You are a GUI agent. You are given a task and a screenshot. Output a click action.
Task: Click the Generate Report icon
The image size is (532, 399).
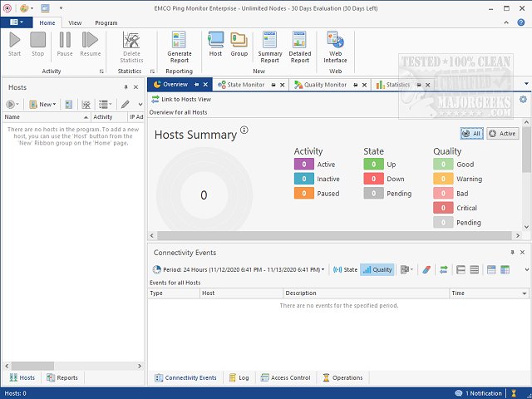[180, 47]
